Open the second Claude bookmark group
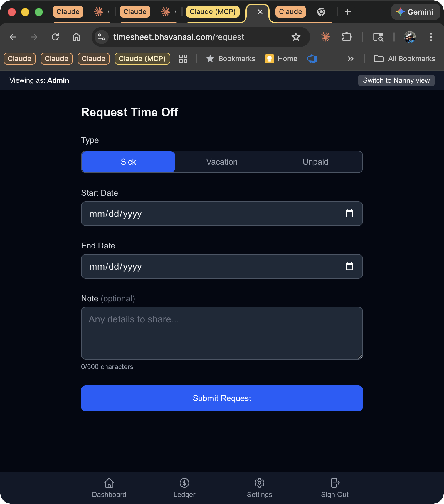The height and width of the screenshot is (504, 444). (x=57, y=59)
